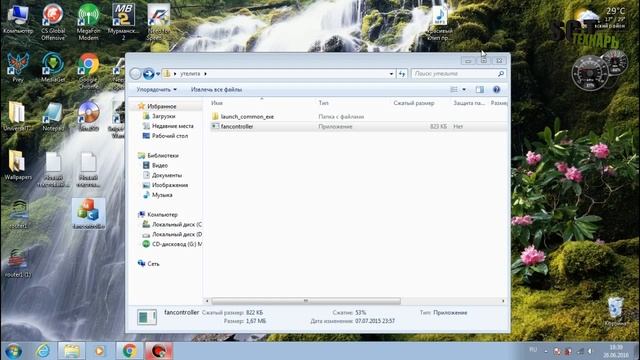The image size is (640, 360).
Task: Click the утилита address bar segment
Action: pos(190,74)
